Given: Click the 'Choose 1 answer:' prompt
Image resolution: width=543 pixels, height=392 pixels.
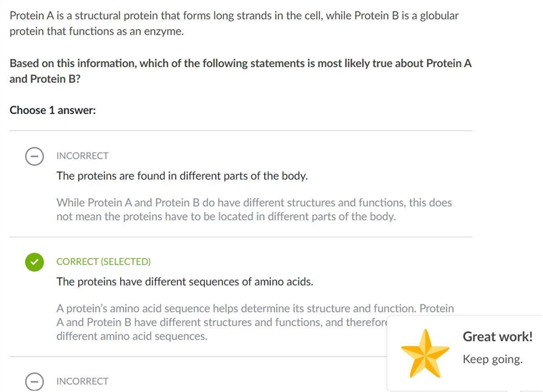Looking at the screenshot, I should 53,110.
